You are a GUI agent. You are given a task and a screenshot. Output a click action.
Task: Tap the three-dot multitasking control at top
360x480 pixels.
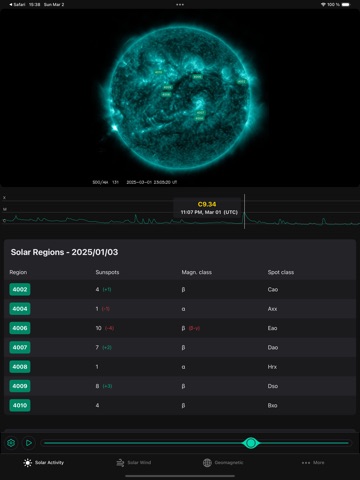pos(180,5)
